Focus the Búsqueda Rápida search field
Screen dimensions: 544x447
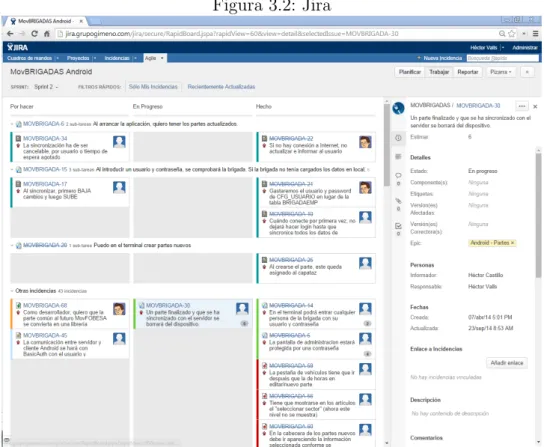pos(502,58)
